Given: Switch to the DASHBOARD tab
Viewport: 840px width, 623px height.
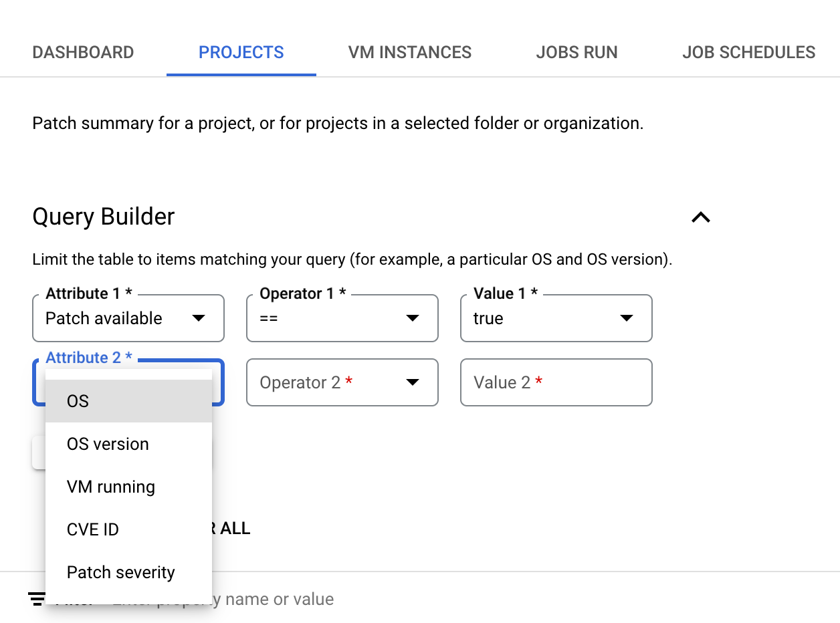Looking at the screenshot, I should (83, 52).
